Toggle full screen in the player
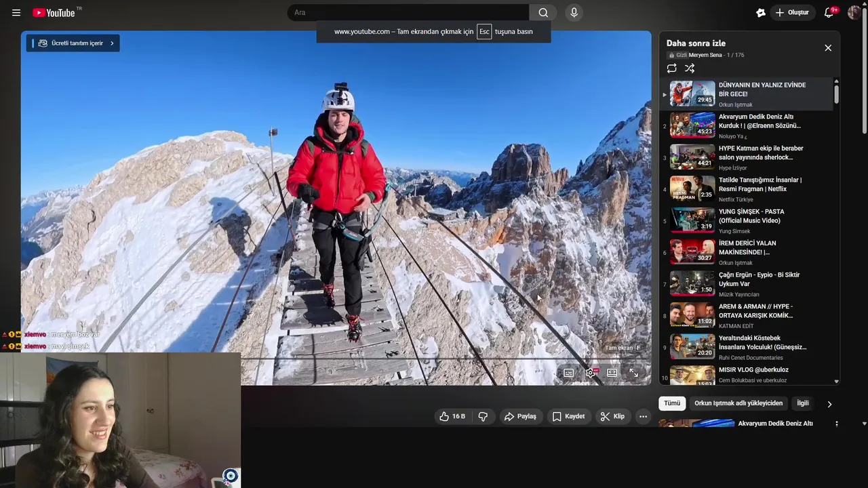 pyautogui.click(x=633, y=373)
